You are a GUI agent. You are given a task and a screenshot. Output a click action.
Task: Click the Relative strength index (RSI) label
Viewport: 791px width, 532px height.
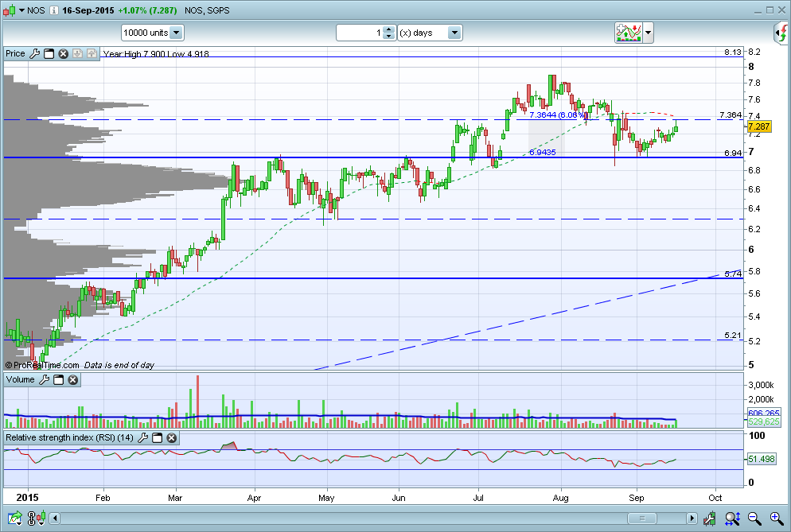[69, 437]
